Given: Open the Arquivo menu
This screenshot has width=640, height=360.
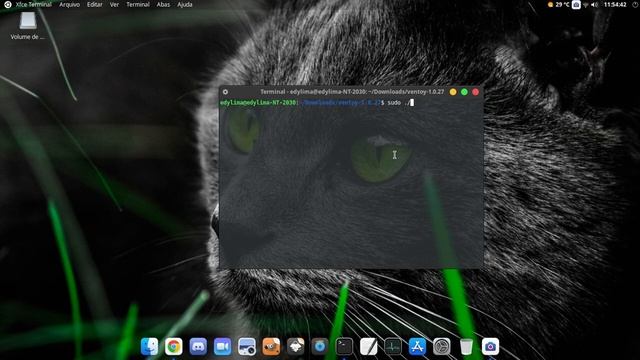Looking at the screenshot, I should coord(69,4).
